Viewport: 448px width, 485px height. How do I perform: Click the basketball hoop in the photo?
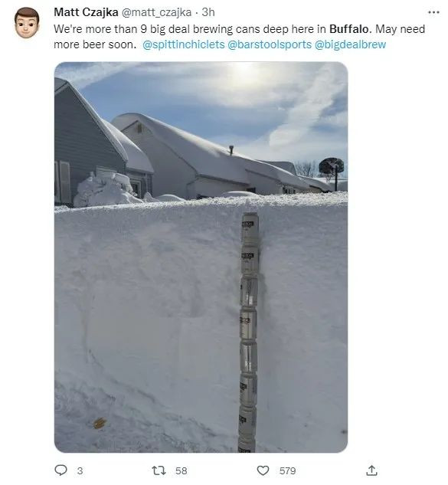[x=332, y=172]
